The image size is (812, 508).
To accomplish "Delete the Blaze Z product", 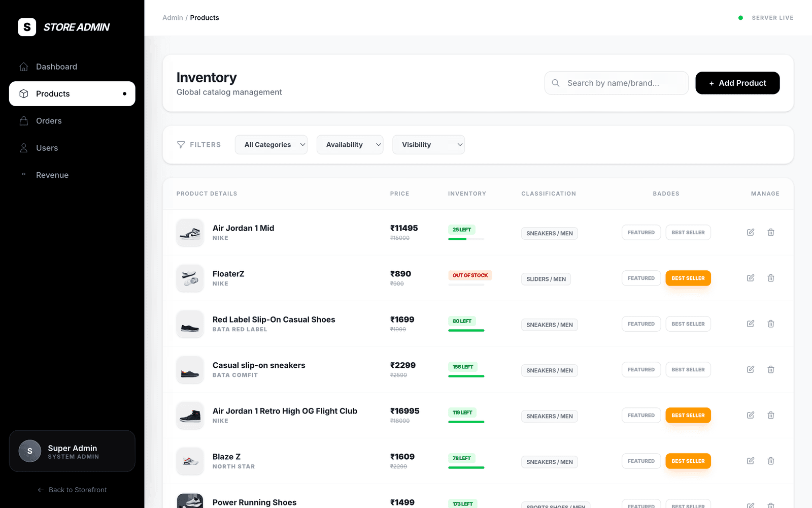I will (x=771, y=461).
